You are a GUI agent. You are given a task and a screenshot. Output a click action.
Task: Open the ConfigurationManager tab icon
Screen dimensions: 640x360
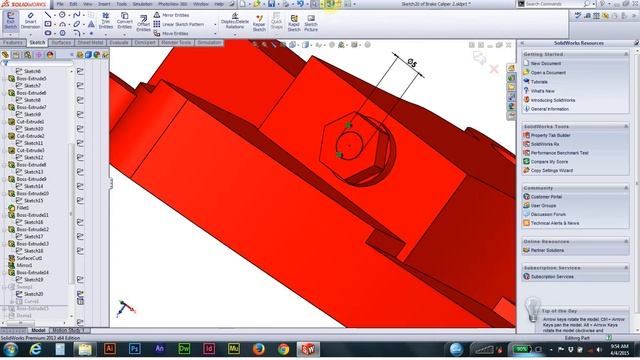27,55
